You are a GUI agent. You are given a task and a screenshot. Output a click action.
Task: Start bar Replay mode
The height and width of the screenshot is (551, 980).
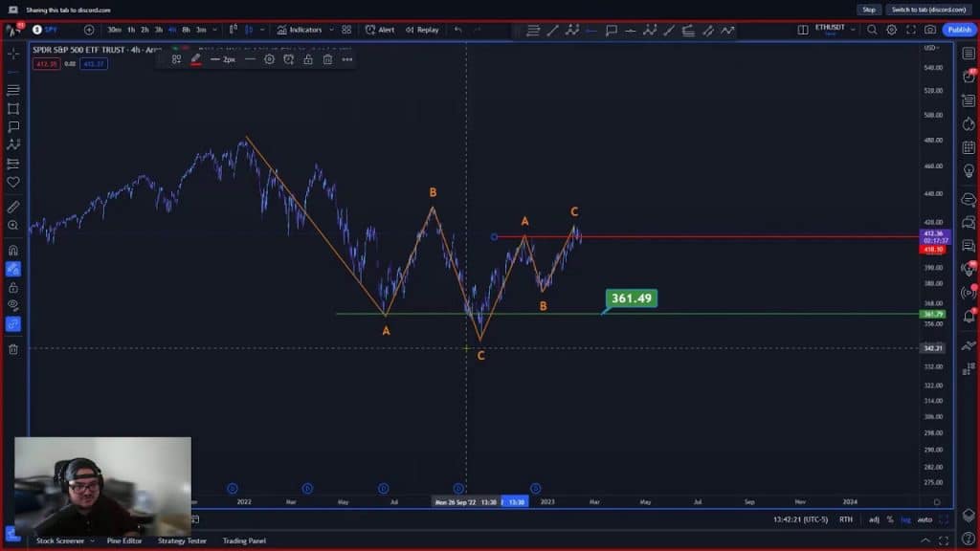click(x=422, y=30)
